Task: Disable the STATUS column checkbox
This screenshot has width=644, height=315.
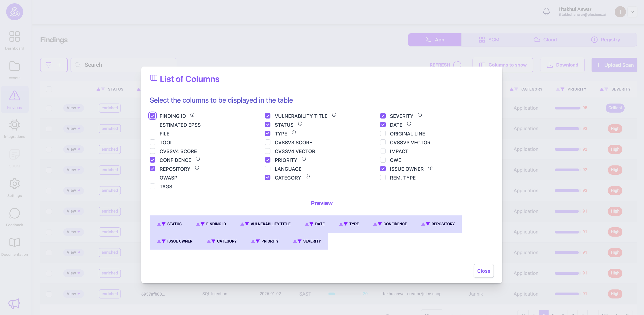Action: point(268,125)
